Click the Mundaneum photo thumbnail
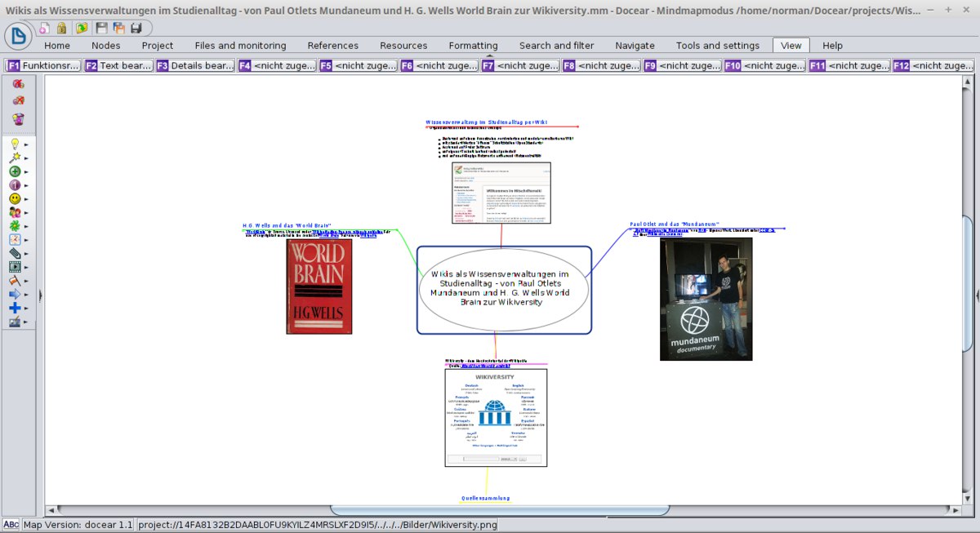 click(706, 299)
